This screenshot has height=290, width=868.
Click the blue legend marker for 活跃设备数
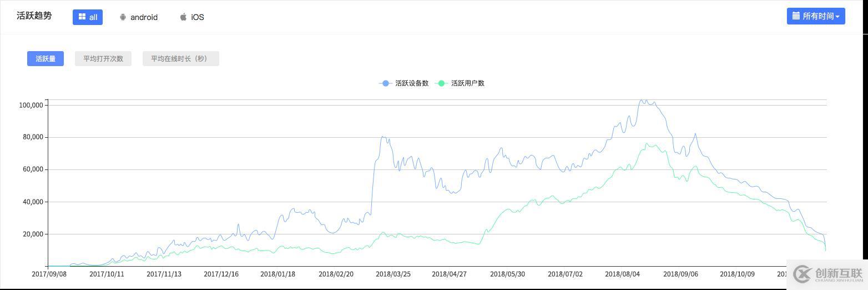pyautogui.click(x=386, y=83)
